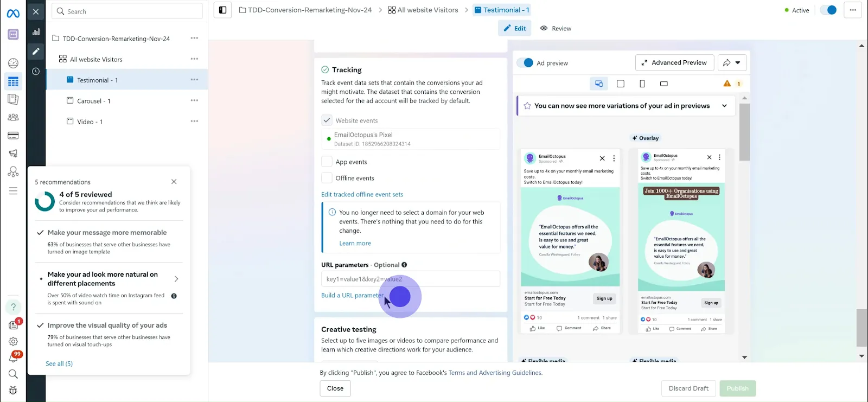
Task: Open the Campaigns table grid icon
Action: point(13,81)
